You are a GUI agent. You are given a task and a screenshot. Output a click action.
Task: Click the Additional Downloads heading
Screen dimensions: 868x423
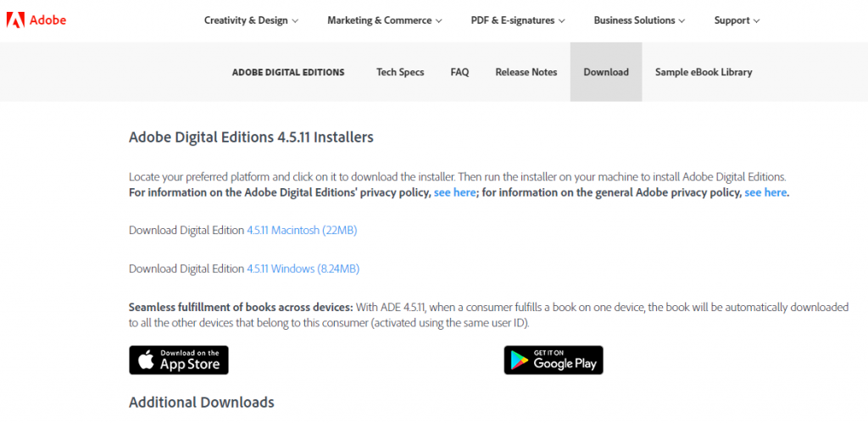click(202, 402)
